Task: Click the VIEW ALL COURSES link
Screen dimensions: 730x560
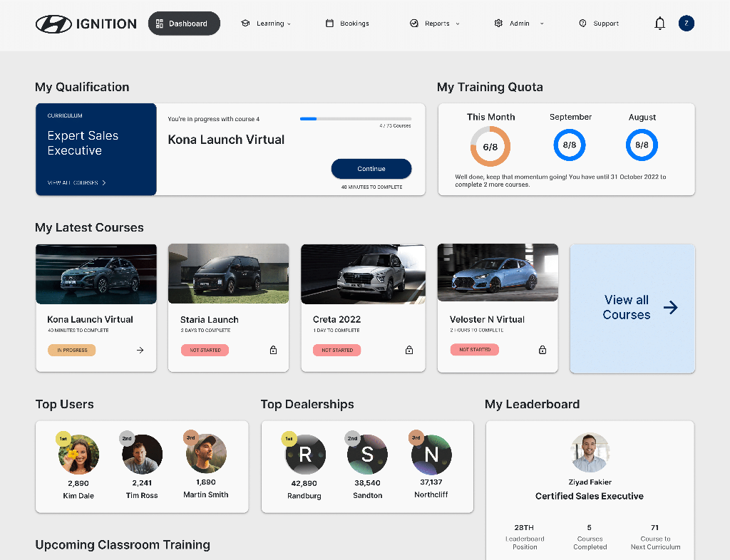Action: click(x=77, y=183)
